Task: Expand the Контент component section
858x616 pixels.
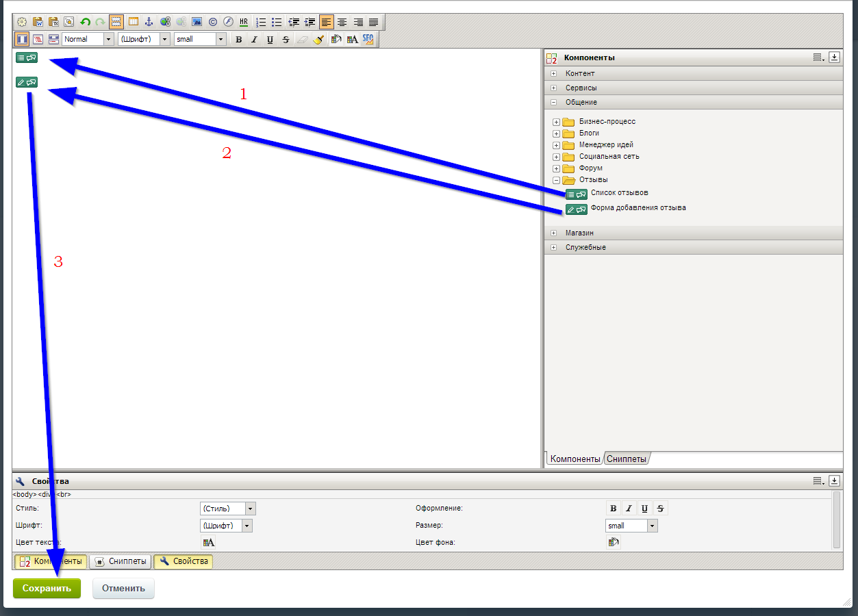Action: point(554,73)
